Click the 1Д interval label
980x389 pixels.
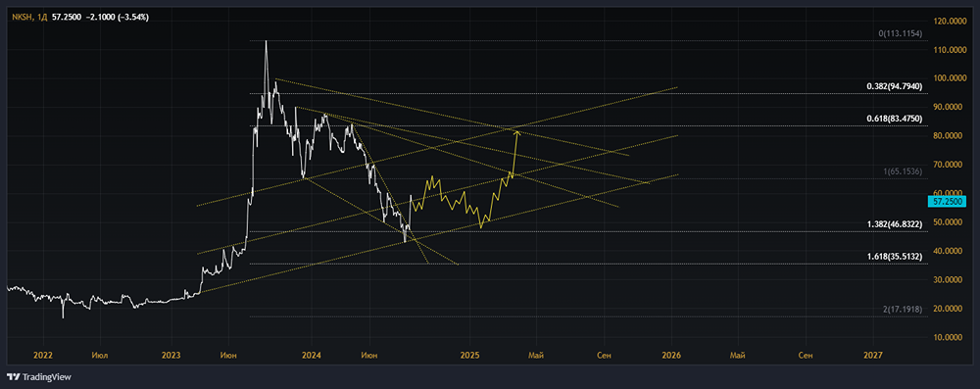(42, 18)
